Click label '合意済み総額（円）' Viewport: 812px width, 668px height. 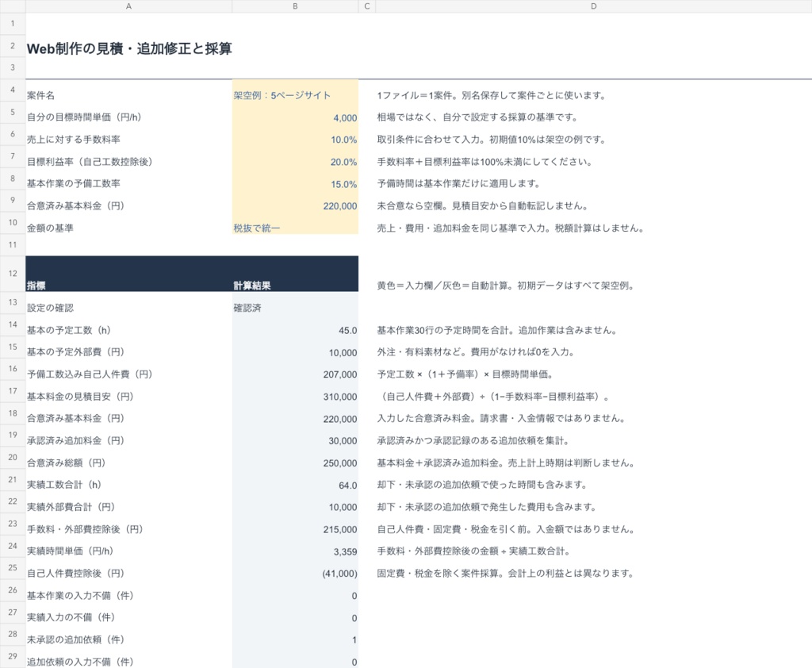67,463
